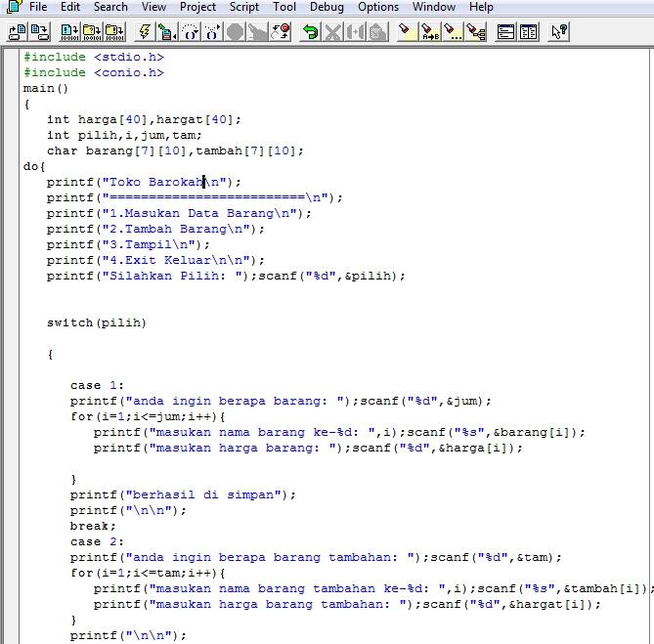
Task: Click 'int harga[40],hargat[40];' declaration
Action: click(144, 119)
